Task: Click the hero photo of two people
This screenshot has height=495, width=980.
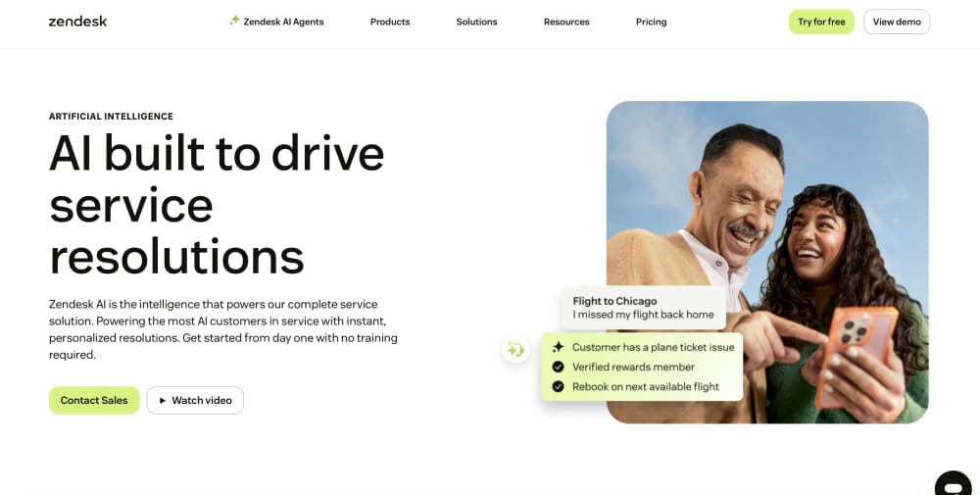Action: click(767, 263)
